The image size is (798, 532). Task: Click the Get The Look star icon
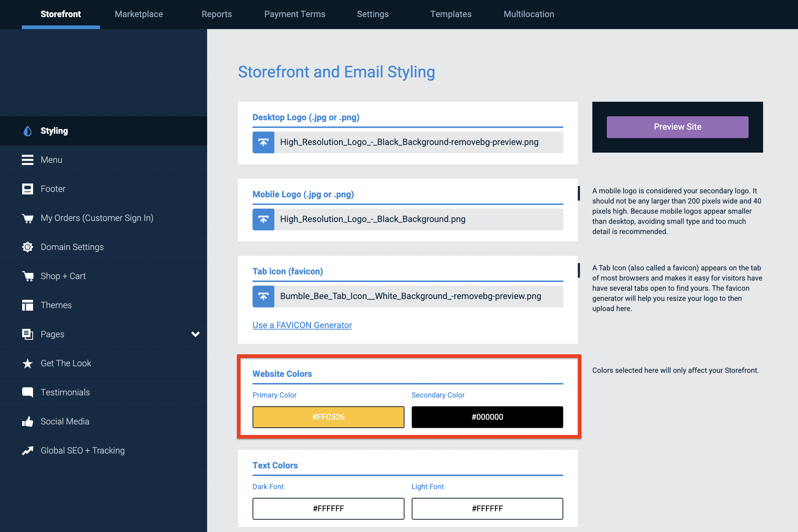[x=28, y=363]
